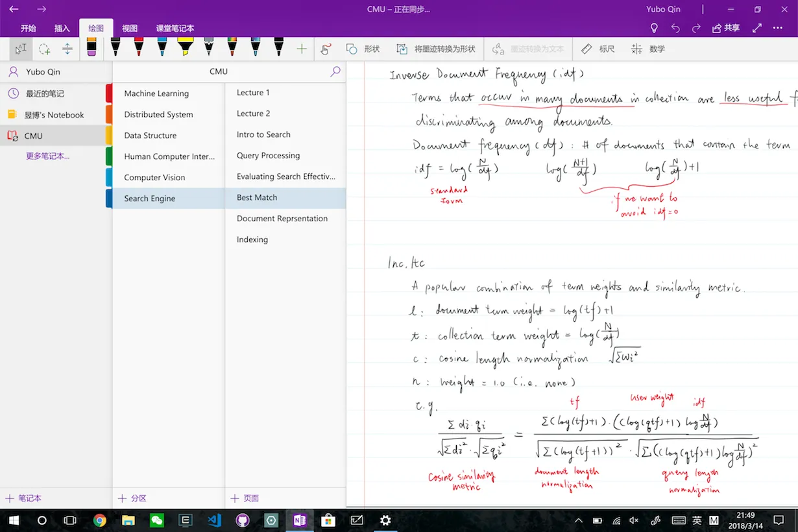Open the Ruler tool

pos(598,49)
